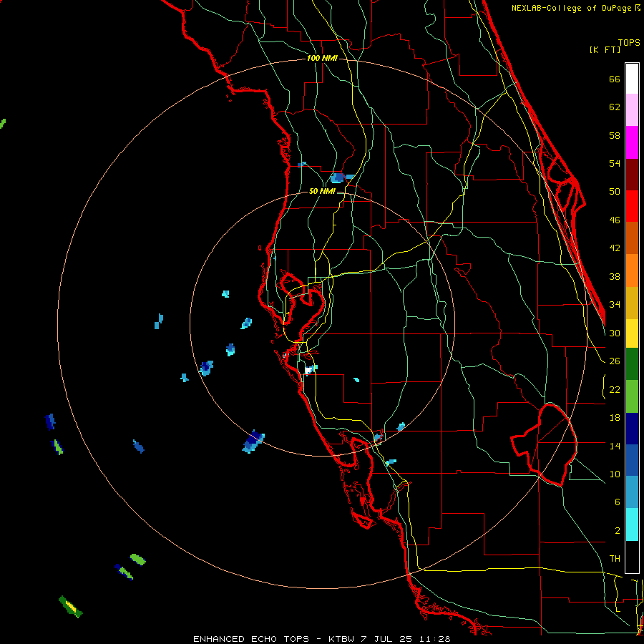This screenshot has height=644, width=644.
Task: Click the 54 value on the legend
Action: pyautogui.click(x=615, y=163)
